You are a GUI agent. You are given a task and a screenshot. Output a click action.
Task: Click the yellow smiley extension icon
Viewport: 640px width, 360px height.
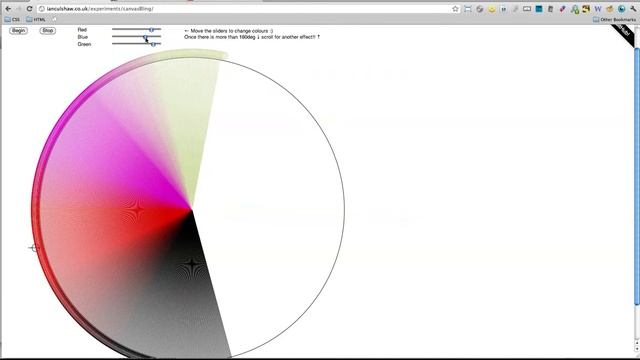pos(492,9)
